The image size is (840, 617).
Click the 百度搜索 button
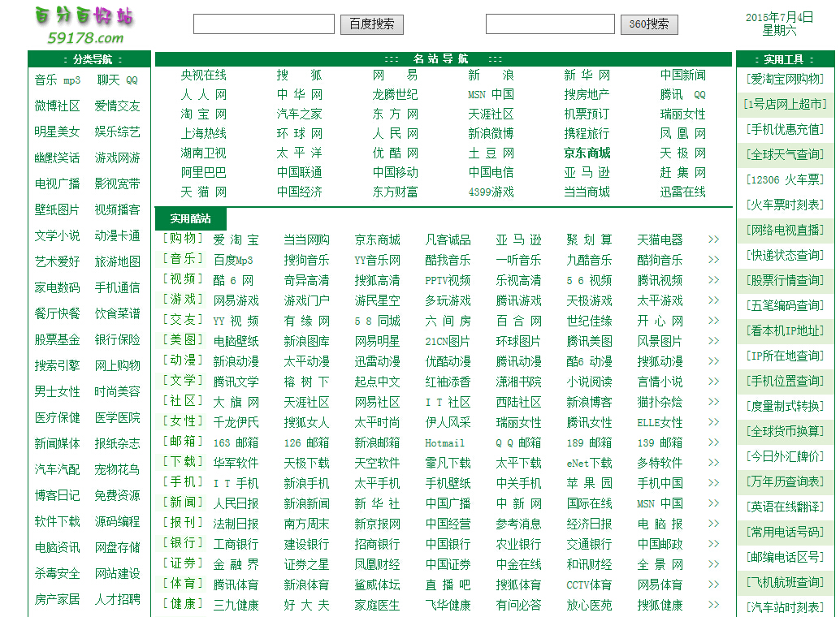pos(372,24)
